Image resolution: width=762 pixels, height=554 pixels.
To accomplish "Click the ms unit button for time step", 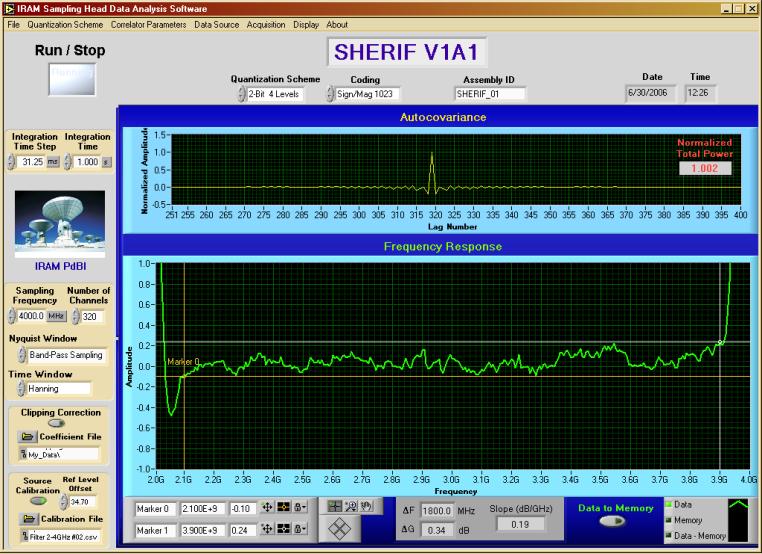I will pyautogui.click(x=52, y=162).
